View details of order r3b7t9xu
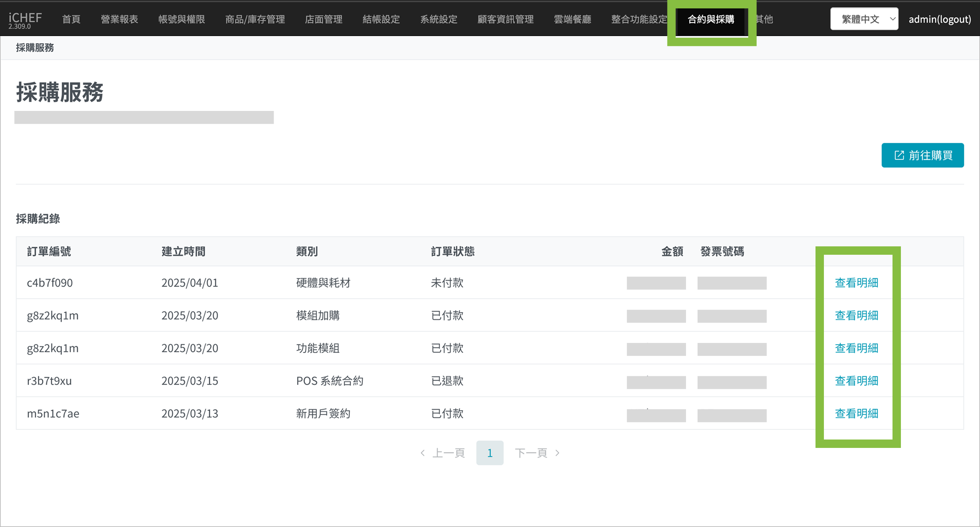 [x=856, y=381]
